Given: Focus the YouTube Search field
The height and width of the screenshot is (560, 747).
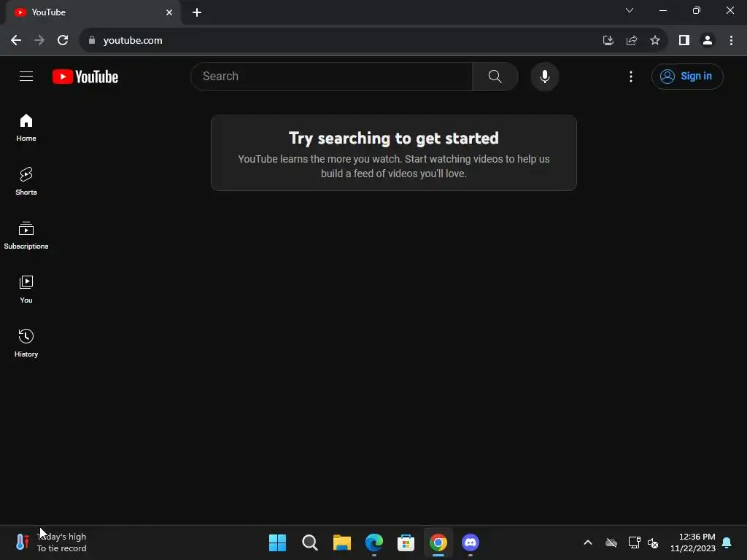Looking at the screenshot, I should pyautogui.click(x=332, y=76).
